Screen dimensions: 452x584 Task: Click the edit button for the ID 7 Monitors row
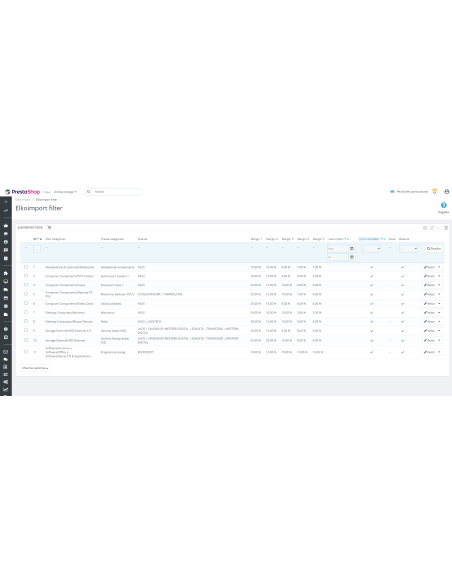429,312
